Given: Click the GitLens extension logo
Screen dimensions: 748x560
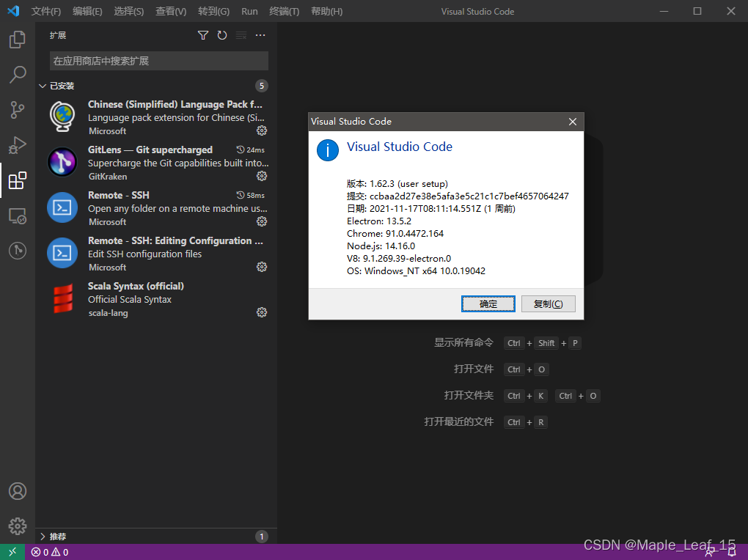Looking at the screenshot, I should 62,162.
